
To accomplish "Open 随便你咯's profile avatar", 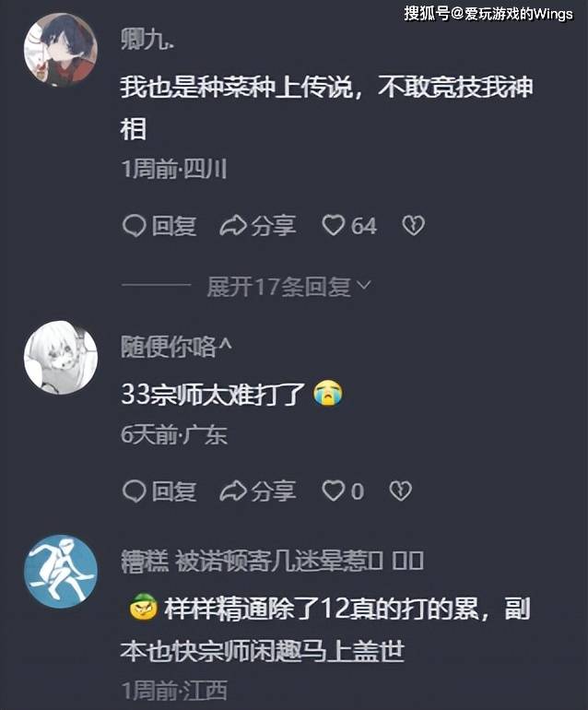I will [60, 357].
